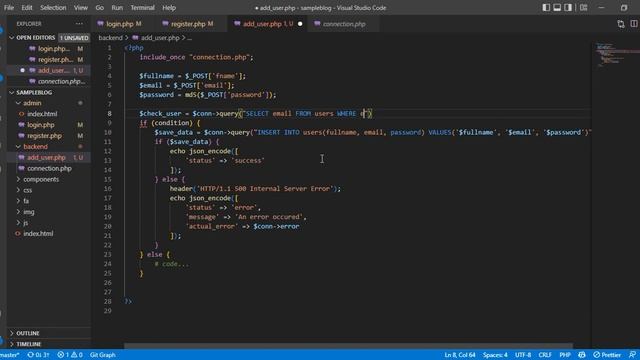This screenshot has height=360, width=640.
Task: Open the Run menu
Action: (x=117, y=8)
